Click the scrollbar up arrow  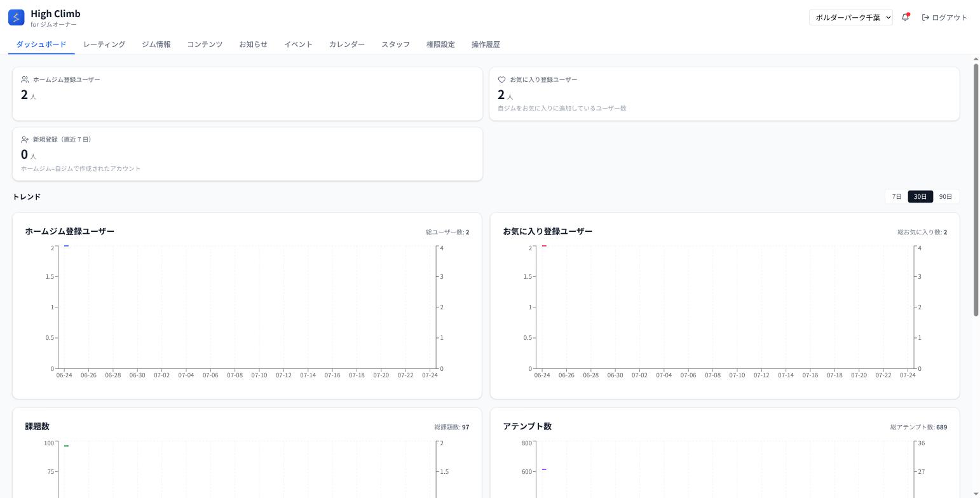tap(976, 59)
